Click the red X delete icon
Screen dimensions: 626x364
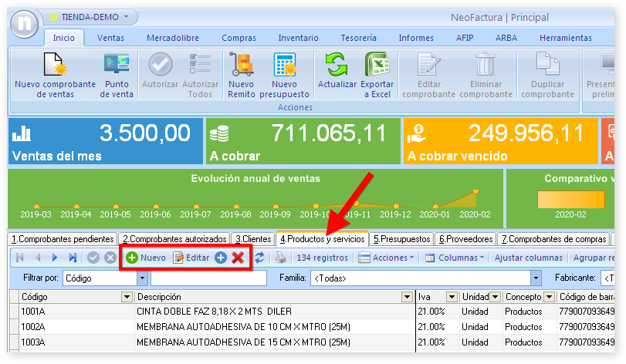238,258
